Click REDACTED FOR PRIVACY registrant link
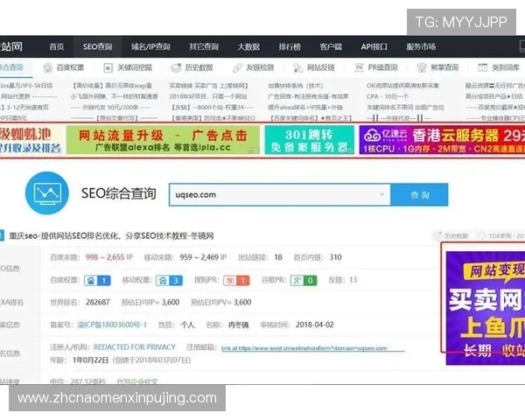525x420 pixels. click(x=134, y=347)
